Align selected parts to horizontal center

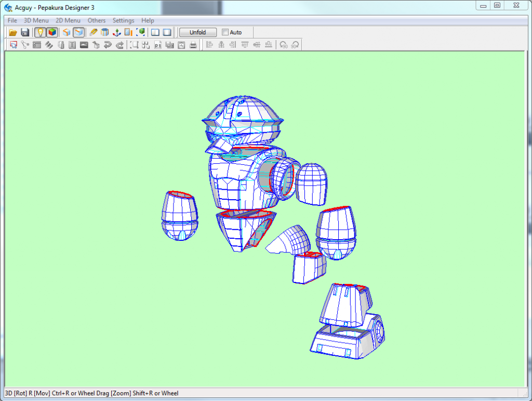(221, 45)
